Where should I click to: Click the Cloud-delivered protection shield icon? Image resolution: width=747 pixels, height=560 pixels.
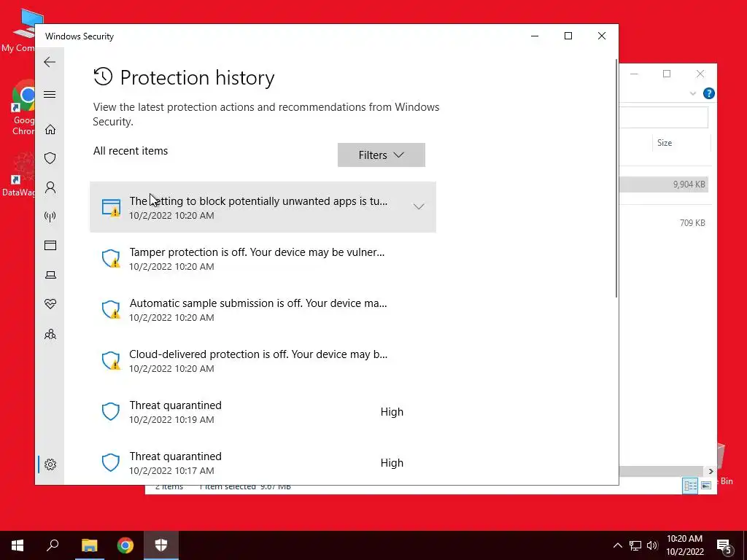coord(111,360)
